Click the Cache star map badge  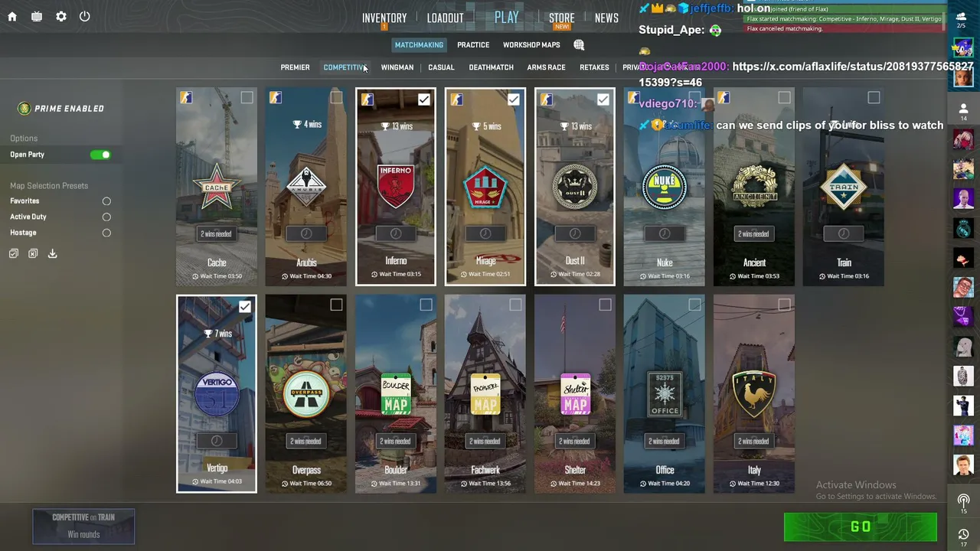pyautogui.click(x=217, y=187)
